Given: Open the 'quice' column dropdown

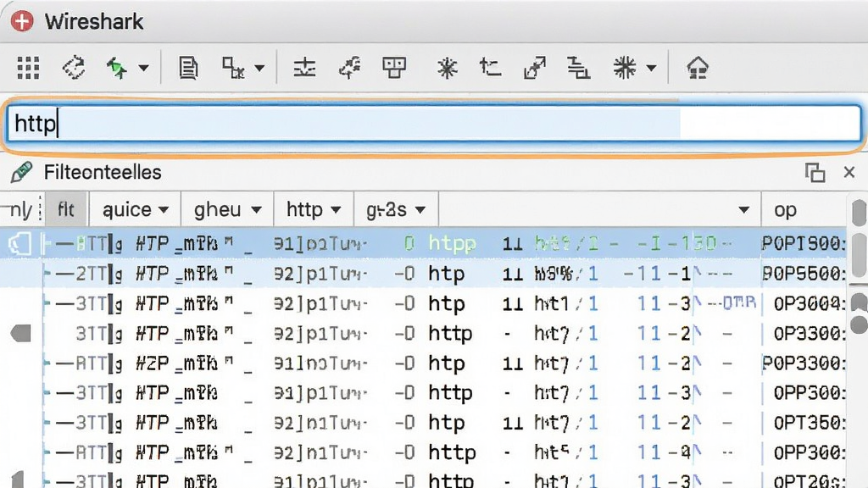Looking at the screenshot, I should [164, 210].
